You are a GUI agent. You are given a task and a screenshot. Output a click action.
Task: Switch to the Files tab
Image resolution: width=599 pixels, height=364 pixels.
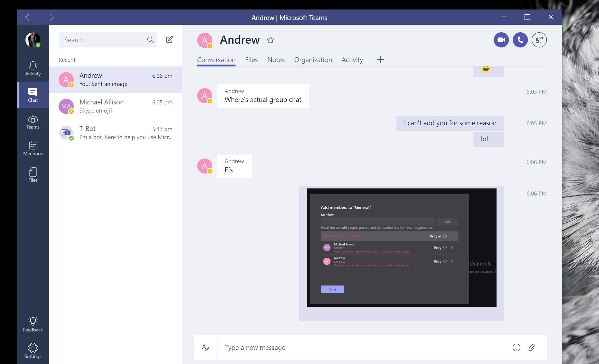(x=251, y=59)
